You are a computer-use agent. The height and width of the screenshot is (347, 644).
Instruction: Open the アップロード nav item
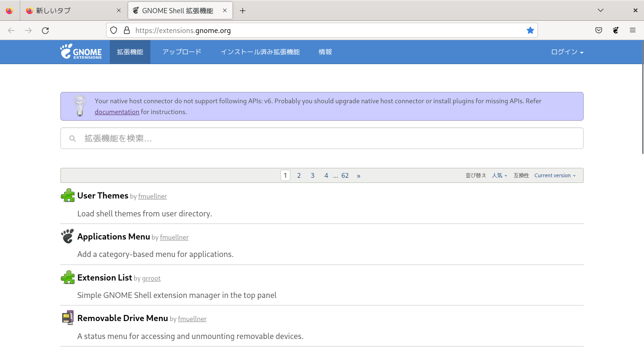pyautogui.click(x=182, y=52)
